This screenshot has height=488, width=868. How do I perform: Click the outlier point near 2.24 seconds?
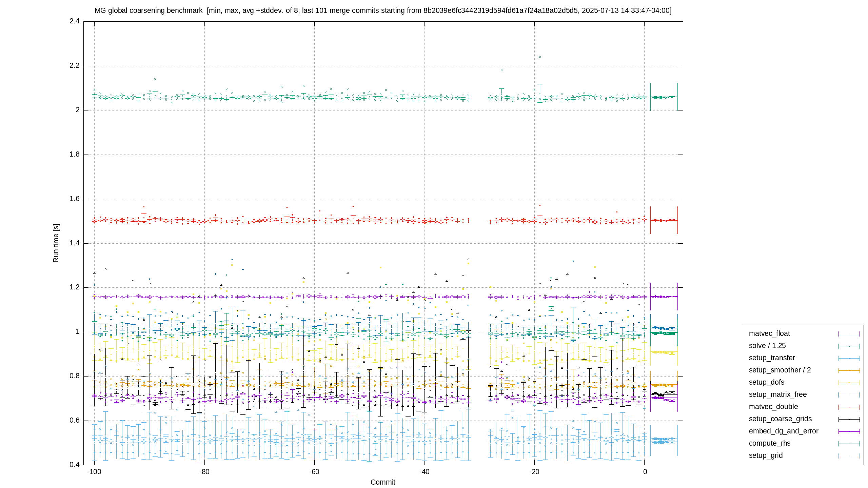click(x=540, y=57)
